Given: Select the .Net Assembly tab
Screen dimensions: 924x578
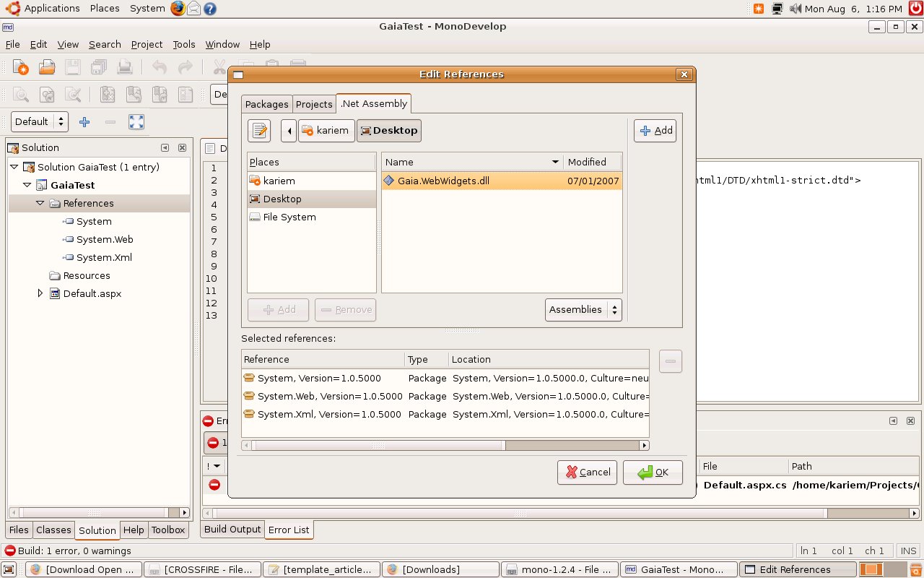Looking at the screenshot, I should (x=374, y=103).
